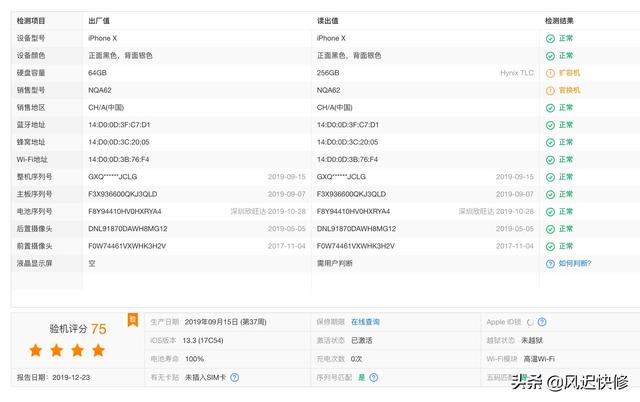The image size is (640, 402).
Task: Click the blue question icon in 液晶显示屏 row
Action: tap(550, 264)
